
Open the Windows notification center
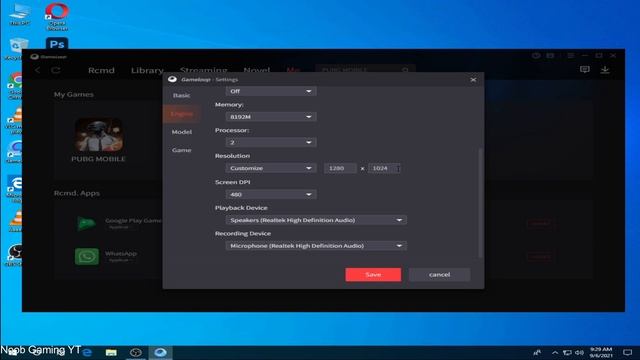coord(627,352)
